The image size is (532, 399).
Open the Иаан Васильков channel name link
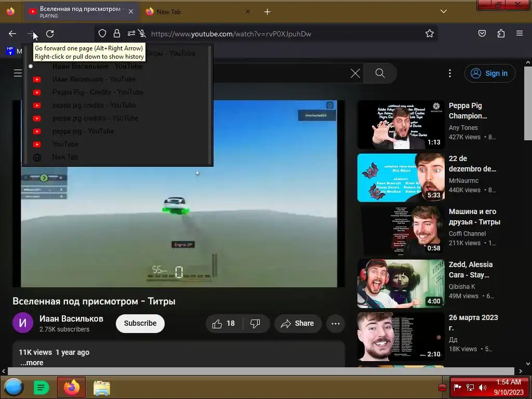71,318
